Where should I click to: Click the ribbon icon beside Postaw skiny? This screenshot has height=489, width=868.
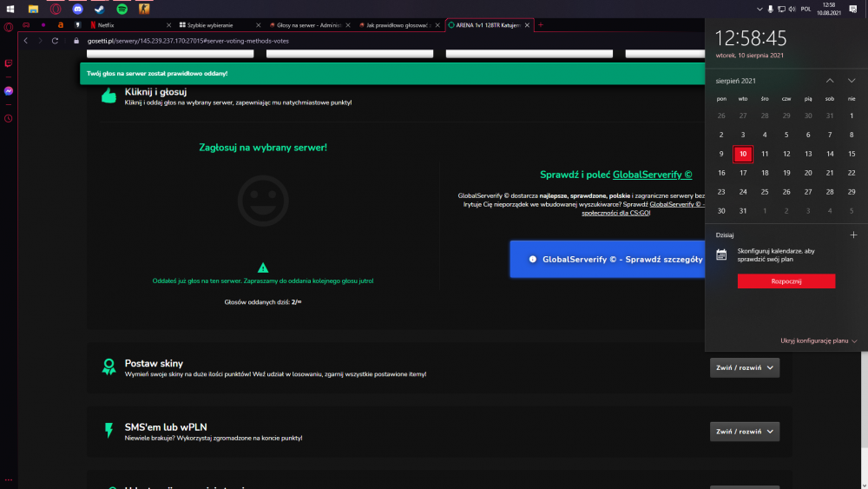(109, 367)
